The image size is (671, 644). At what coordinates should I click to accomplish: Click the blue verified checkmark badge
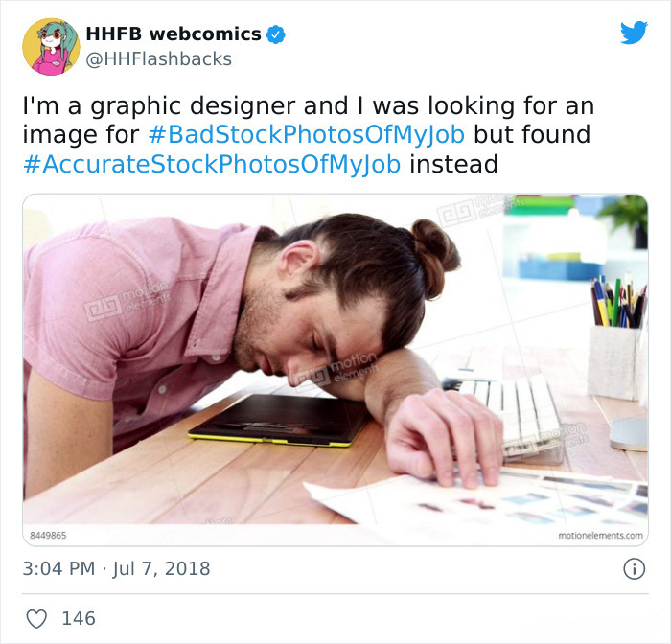tap(276, 34)
